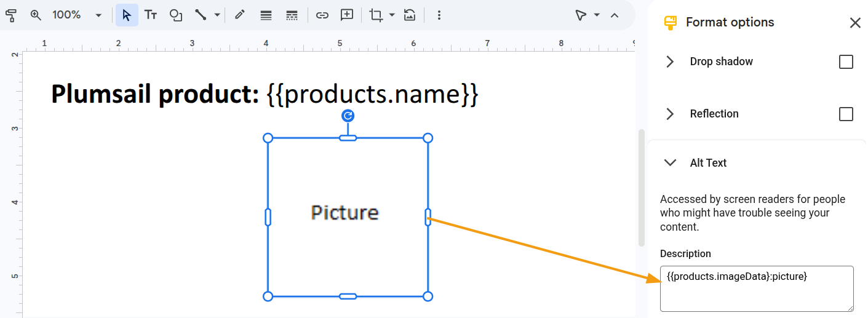Click the border color pencil icon
This screenshot has width=868, height=318.
[x=240, y=15]
